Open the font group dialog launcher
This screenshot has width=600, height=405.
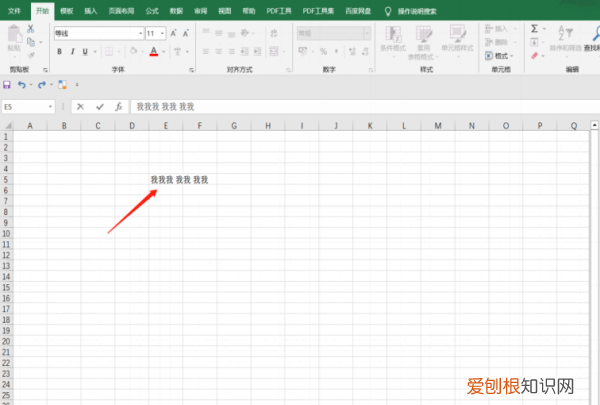pos(191,70)
